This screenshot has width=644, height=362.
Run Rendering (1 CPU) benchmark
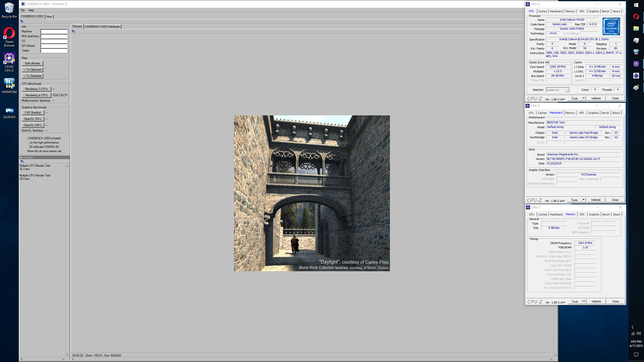click(36, 89)
